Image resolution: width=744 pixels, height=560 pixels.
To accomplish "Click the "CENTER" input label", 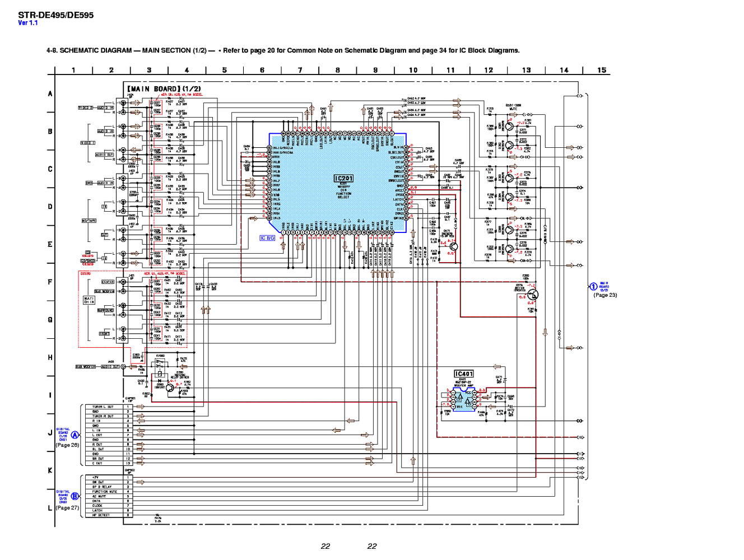I will 108,282.
